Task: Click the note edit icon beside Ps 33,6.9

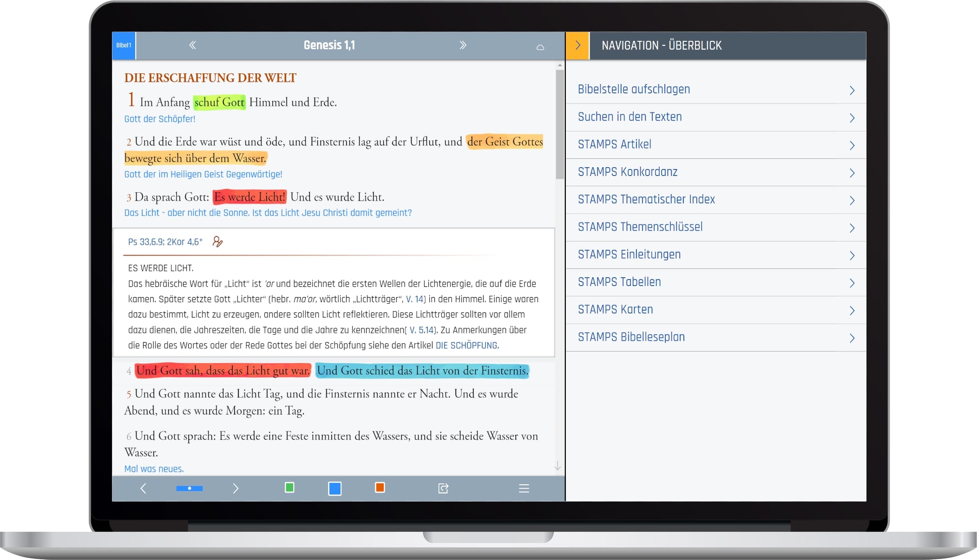Action: (x=217, y=241)
